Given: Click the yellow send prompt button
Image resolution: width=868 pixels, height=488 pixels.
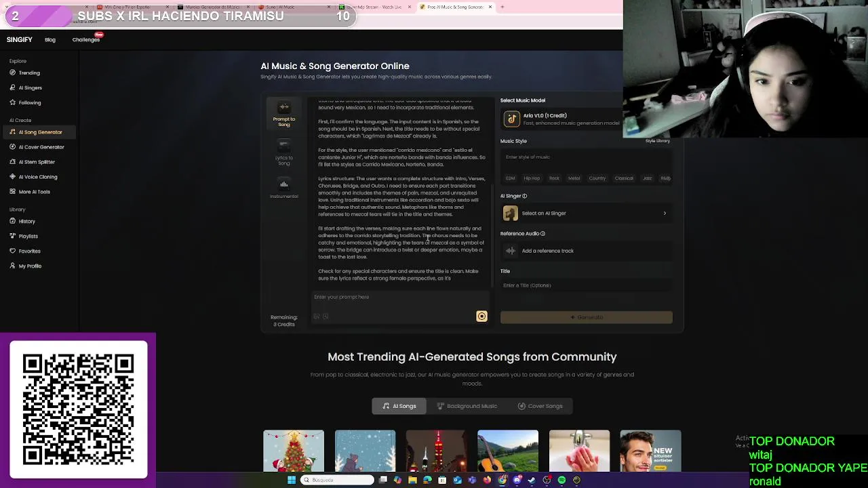Looking at the screenshot, I should (x=481, y=316).
